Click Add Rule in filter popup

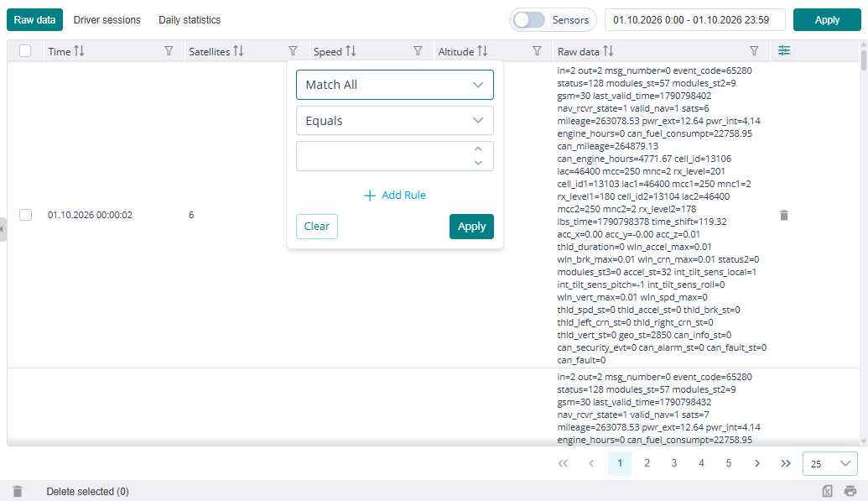395,195
